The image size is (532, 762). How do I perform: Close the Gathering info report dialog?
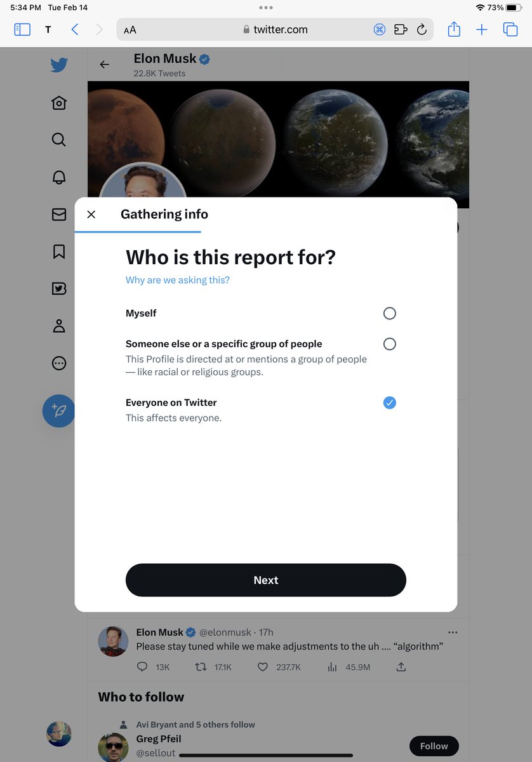pos(91,215)
